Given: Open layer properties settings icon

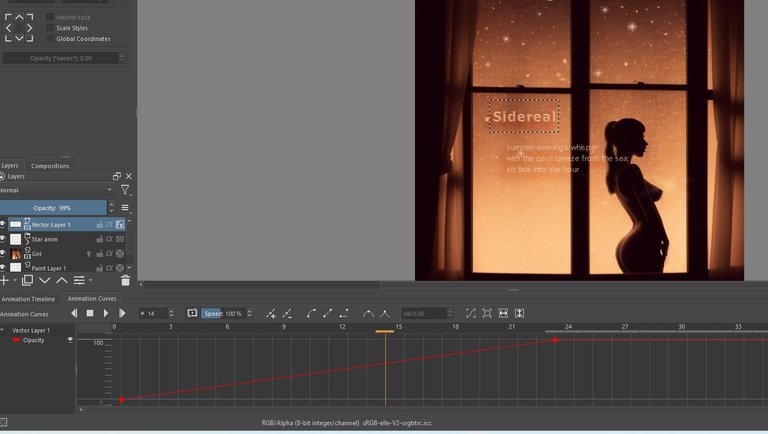Looking at the screenshot, I should point(79,280).
